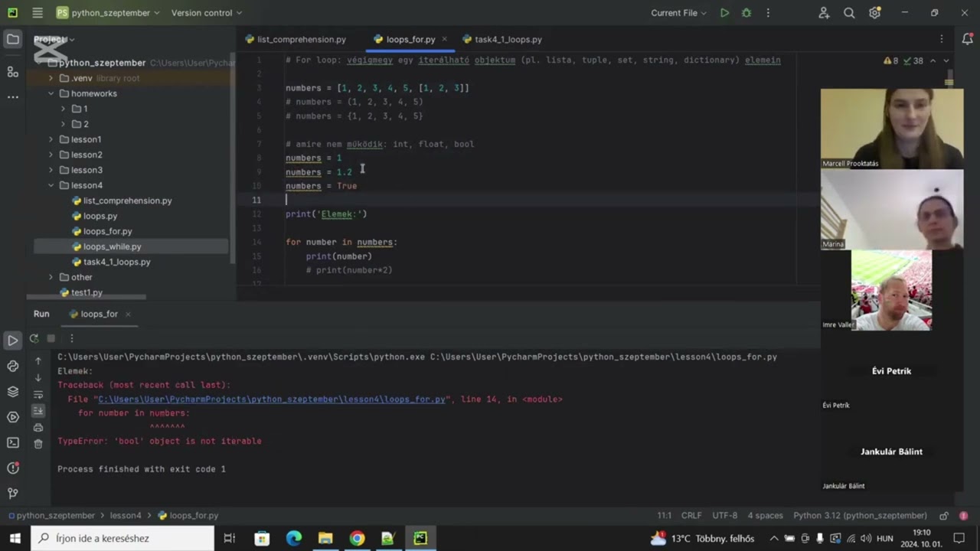
Task: Open the python_szeptember project dropdown
Action: tap(108, 13)
